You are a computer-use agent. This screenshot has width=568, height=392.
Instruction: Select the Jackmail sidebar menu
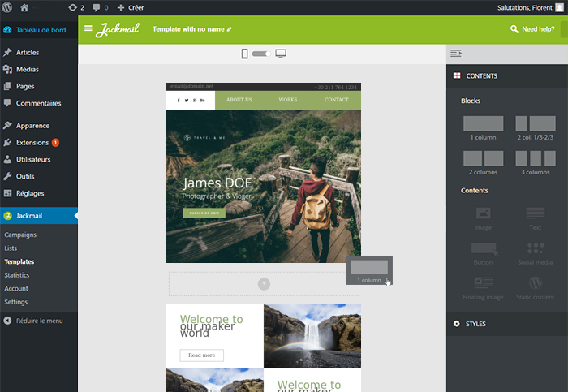click(x=39, y=216)
